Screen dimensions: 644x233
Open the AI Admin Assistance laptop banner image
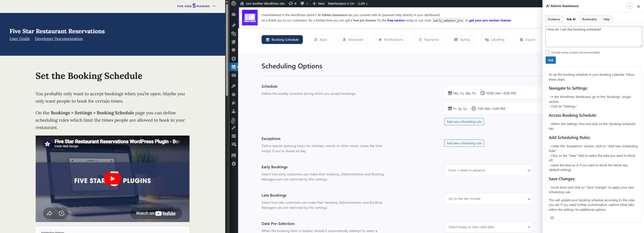point(250,18)
